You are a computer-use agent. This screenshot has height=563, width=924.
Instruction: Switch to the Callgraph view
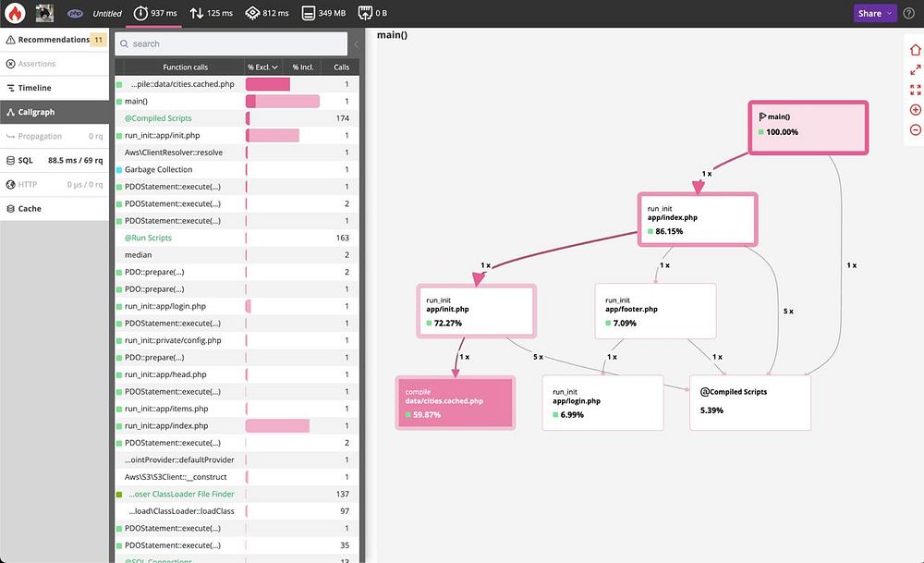(x=55, y=112)
